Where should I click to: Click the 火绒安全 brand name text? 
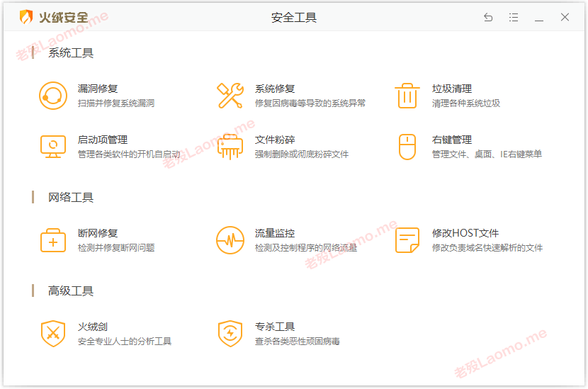click(64, 17)
